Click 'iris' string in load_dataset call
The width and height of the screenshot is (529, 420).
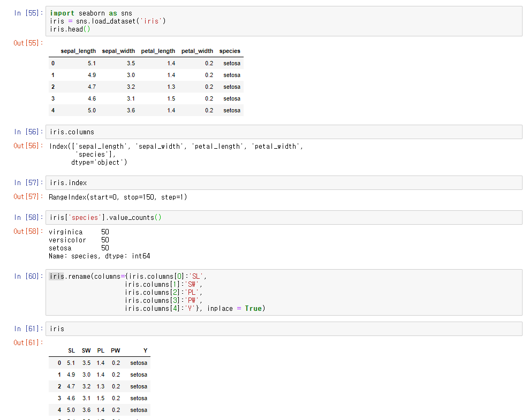[x=151, y=21]
